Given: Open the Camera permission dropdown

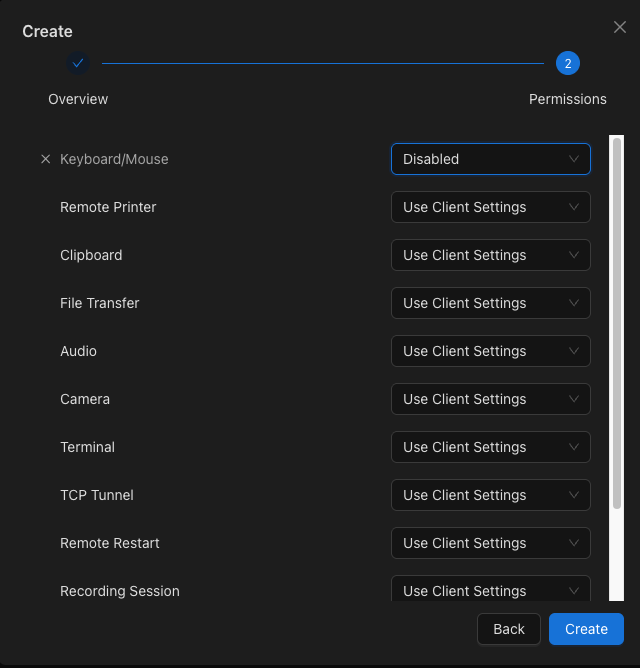Looking at the screenshot, I should pyautogui.click(x=491, y=399).
